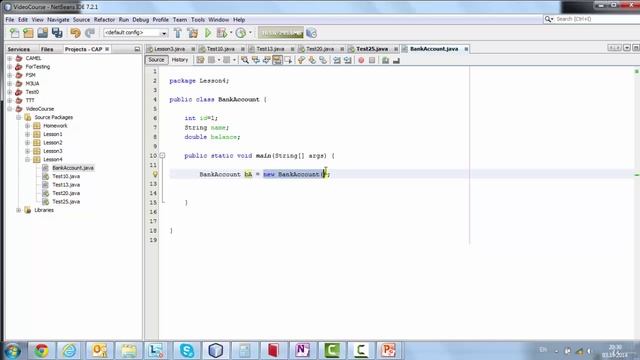Image resolution: width=640 pixels, height=360 pixels.
Task: Switch to the Test25.java tab
Action: coord(372,49)
